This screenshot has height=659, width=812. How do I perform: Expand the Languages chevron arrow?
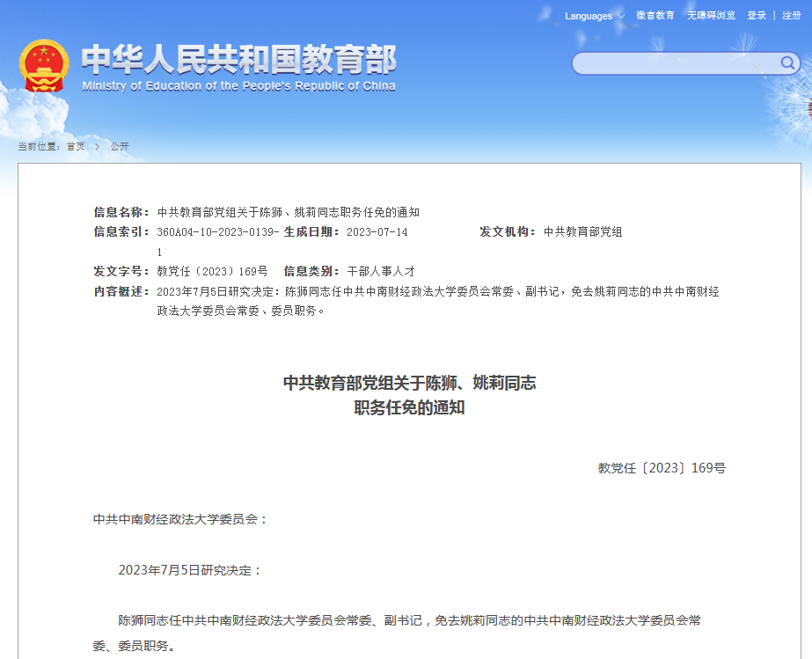[618, 16]
